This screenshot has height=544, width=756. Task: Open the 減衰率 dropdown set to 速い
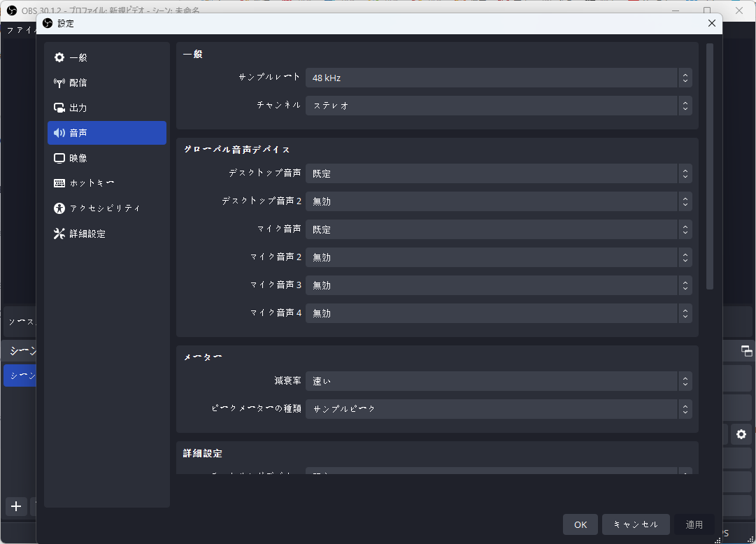[x=498, y=381]
